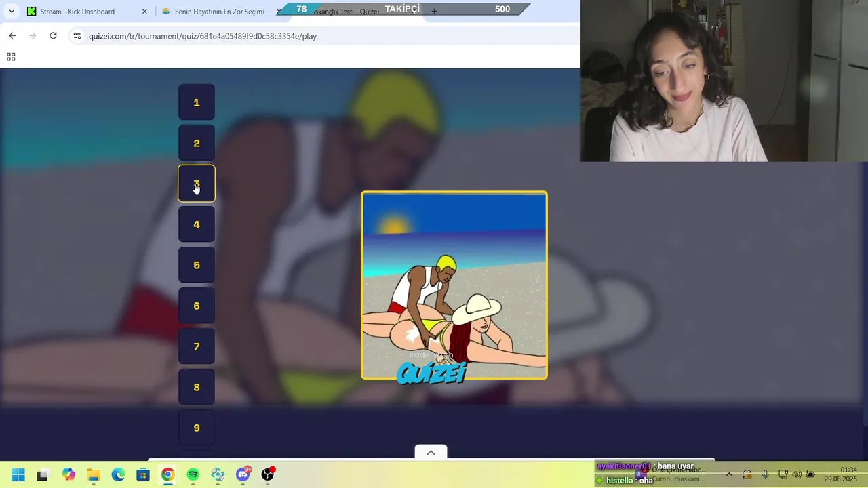This screenshot has height=488, width=868.
Task: Choose number 7 in the quiz list
Action: [x=197, y=346]
